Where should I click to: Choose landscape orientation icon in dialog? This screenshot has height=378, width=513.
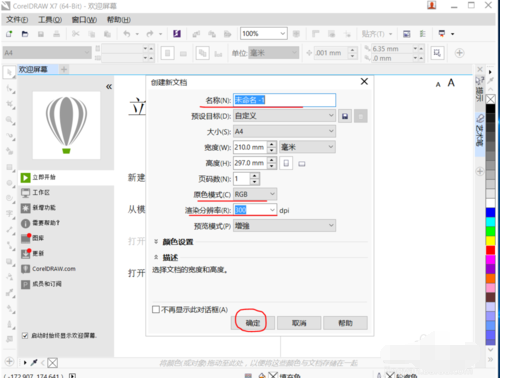(x=302, y=164)
